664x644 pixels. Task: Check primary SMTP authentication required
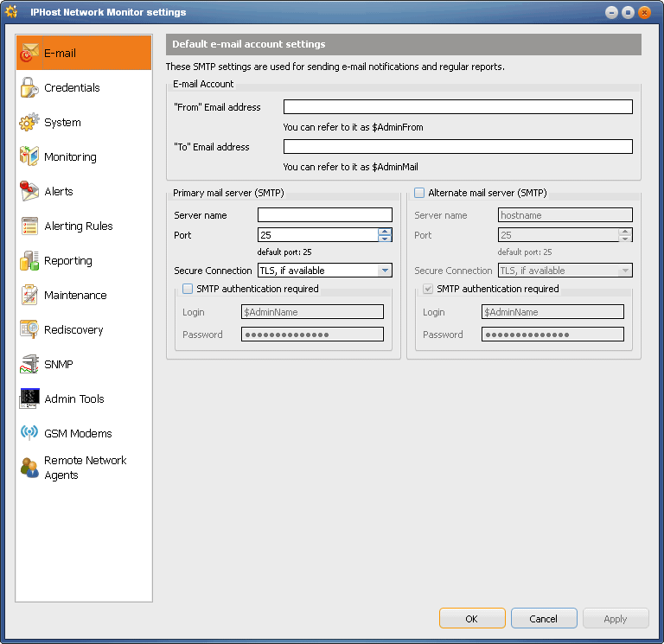(188, 289)
